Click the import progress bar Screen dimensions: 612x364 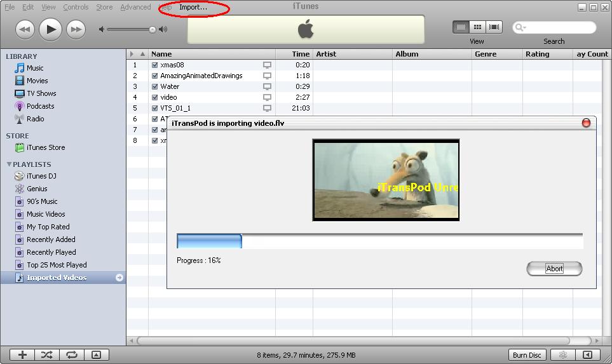[380, 241]
